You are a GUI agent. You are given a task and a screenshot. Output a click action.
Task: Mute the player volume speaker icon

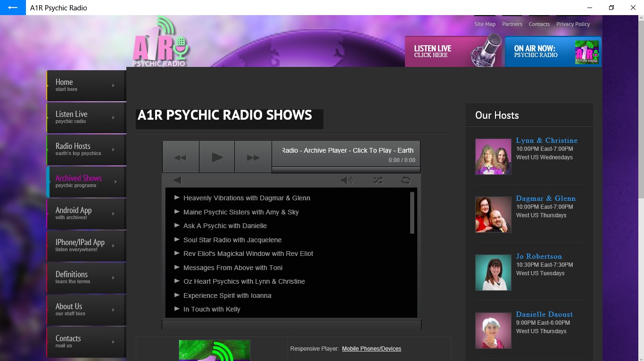click(x=347, y=180)
